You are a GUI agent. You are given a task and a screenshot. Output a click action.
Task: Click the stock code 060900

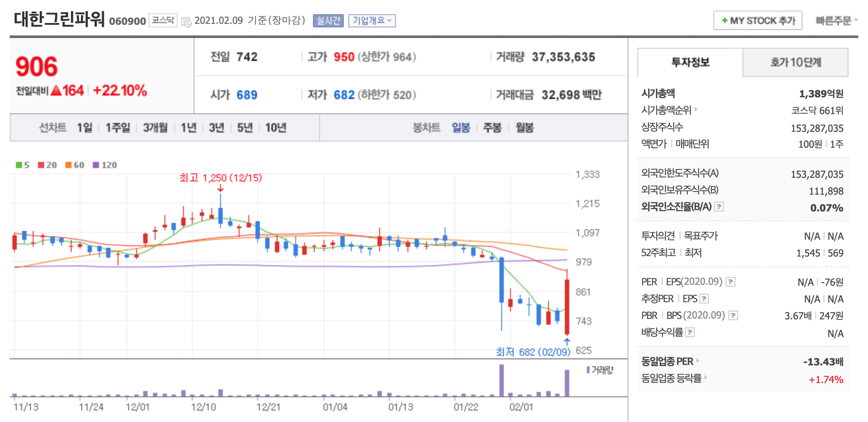(x=127, y=21)
